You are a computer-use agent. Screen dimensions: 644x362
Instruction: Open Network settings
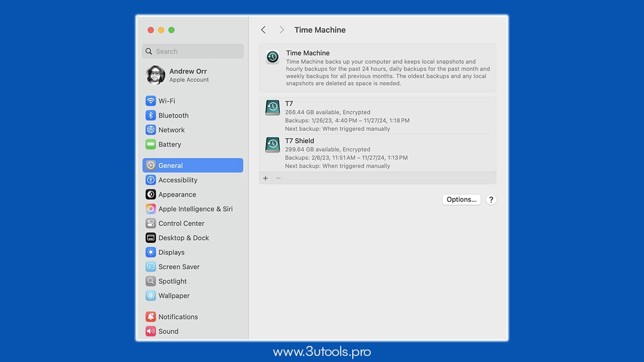click(x=172, y=130)
